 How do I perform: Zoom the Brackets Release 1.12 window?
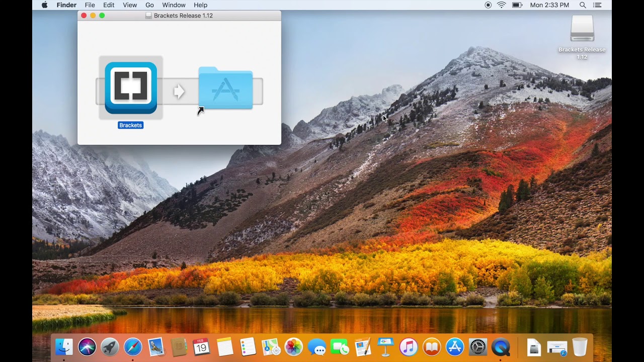[102, 16]
